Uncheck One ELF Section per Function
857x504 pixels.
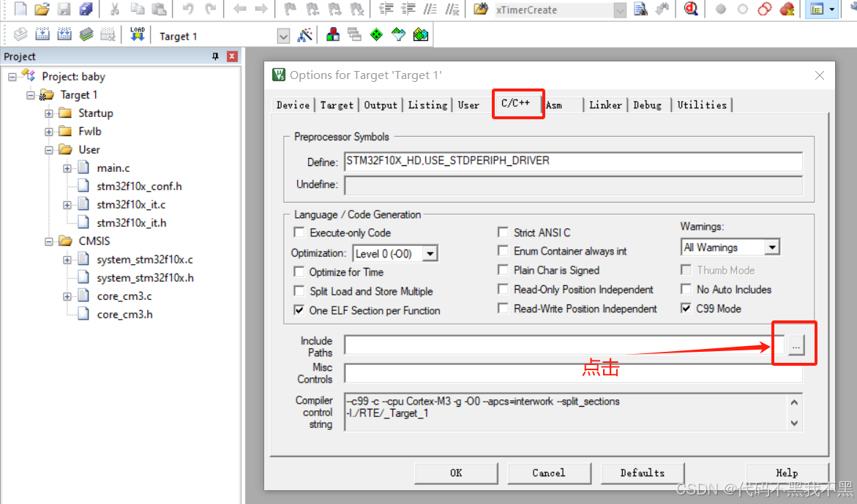point(299,309)
